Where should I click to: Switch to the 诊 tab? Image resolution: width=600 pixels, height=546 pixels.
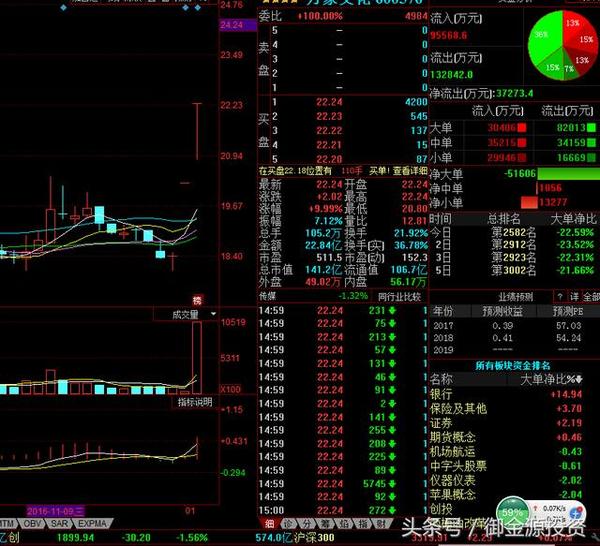pos(289,523)
